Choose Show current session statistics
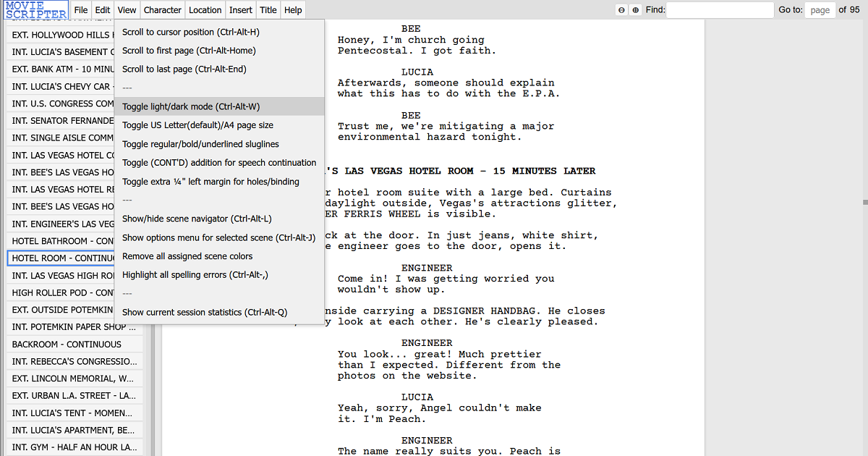Screen dimensions: 868x456 (205, 313)
